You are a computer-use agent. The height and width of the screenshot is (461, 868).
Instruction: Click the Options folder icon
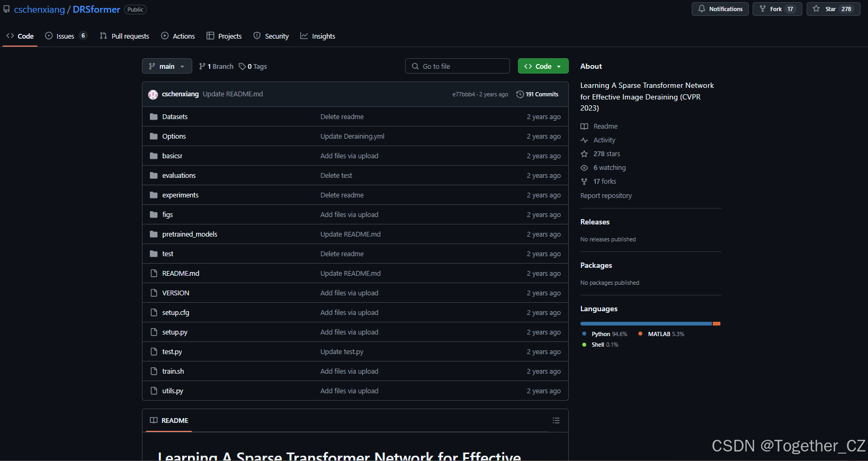[154, 136]
